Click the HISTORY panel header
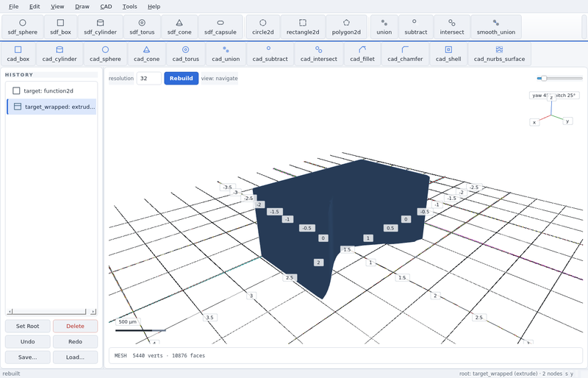The image size is (588, 378). point(19,75)
